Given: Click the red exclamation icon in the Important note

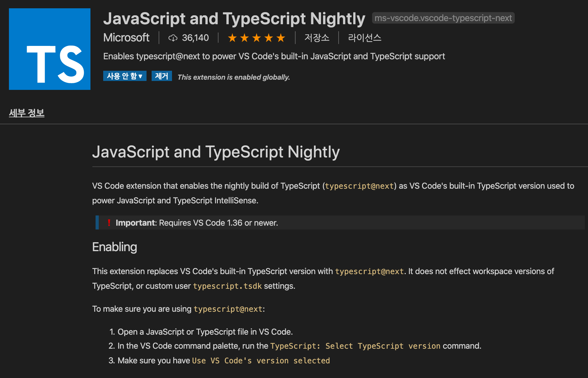Looking at the screenshot, I should [x=110, y=222].
